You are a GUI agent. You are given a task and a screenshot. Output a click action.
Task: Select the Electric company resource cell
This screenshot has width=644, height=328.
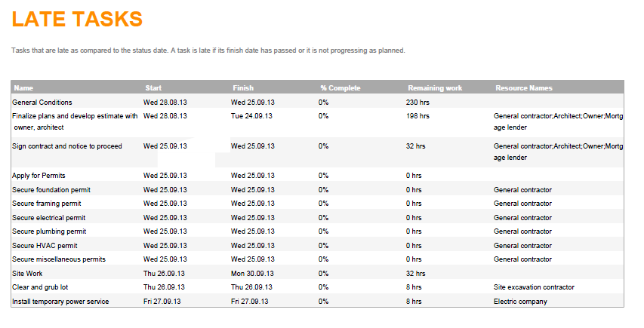click(x=520, y=302)
